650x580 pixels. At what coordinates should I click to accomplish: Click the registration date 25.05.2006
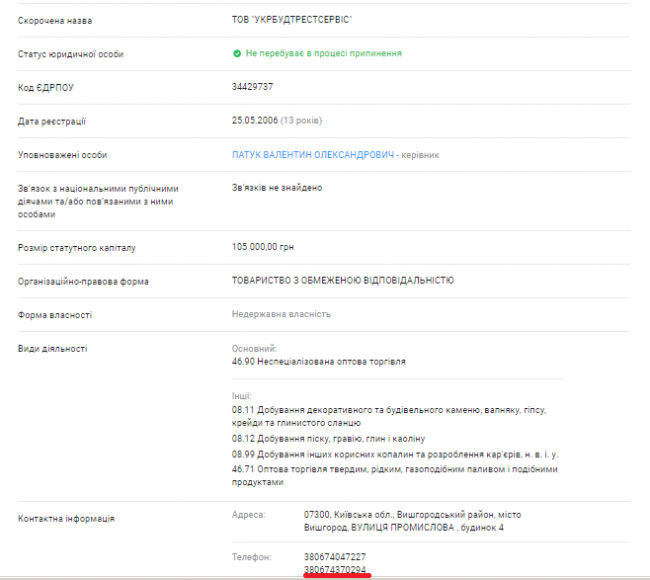click(x=254, y=121)
